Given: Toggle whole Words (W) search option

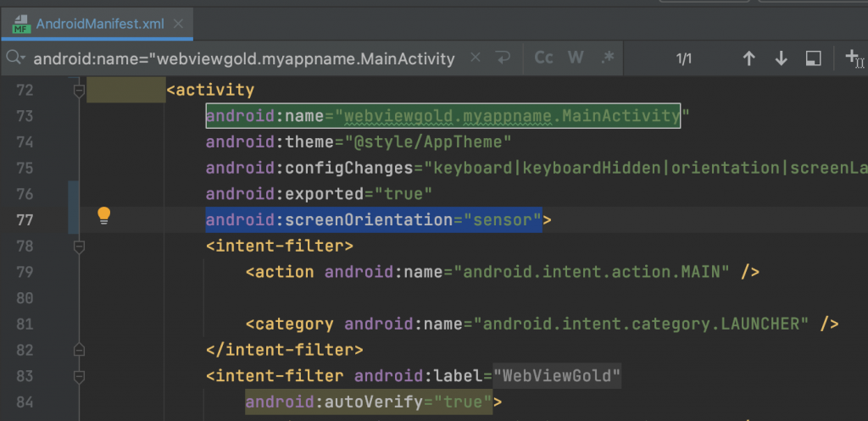Looking at the screenshot, I should pos(576,58).
